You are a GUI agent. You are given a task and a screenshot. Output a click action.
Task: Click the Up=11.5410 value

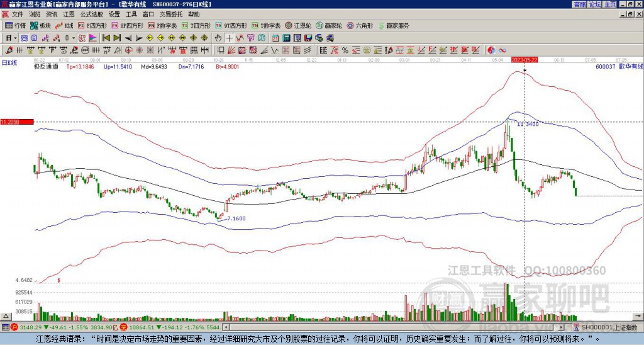tap(118, 66)
